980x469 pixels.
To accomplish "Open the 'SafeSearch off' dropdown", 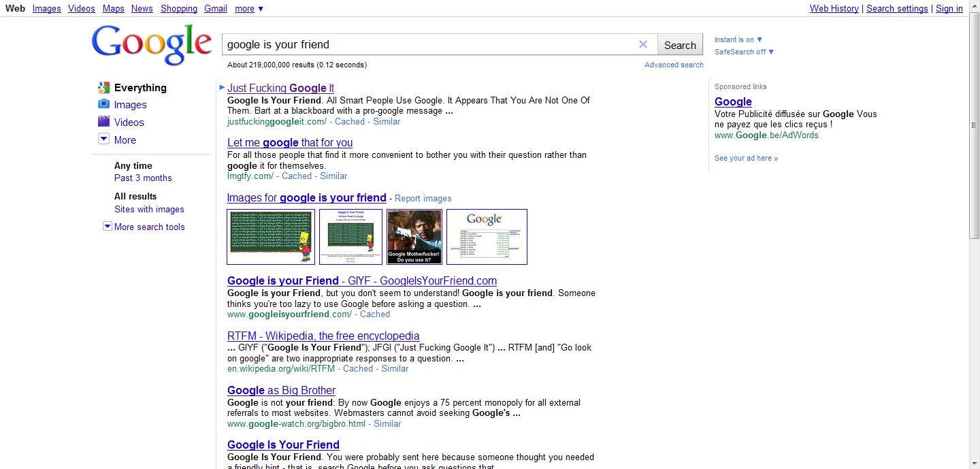I will [745, 52].
